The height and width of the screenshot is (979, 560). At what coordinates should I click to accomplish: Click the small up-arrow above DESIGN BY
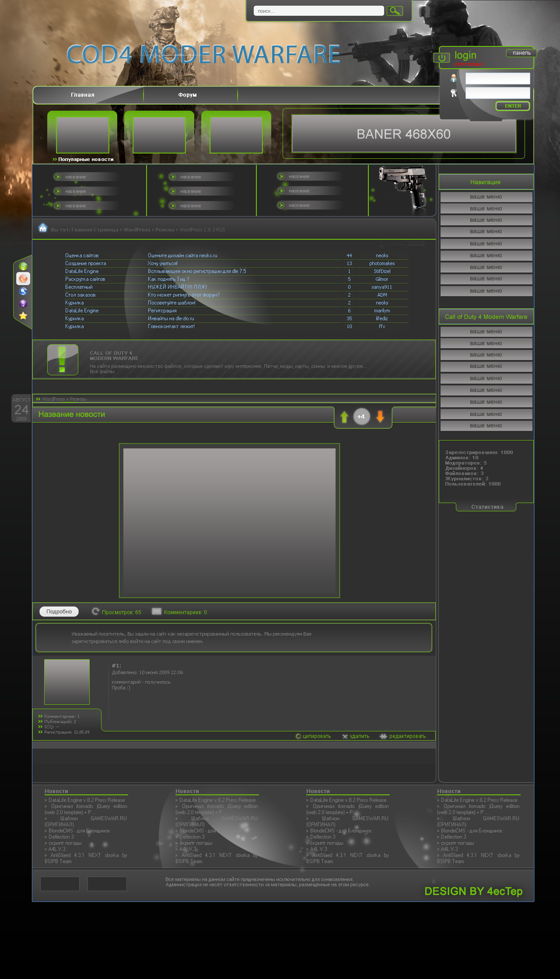[434, 881]
